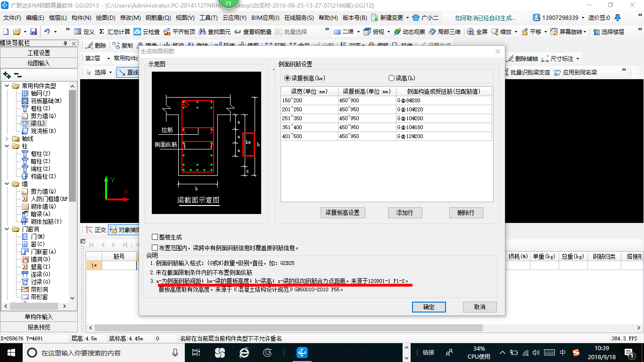644x362 pixels.
Task: Expand 轴线 tree node
Action: click(x=7, y=139)
